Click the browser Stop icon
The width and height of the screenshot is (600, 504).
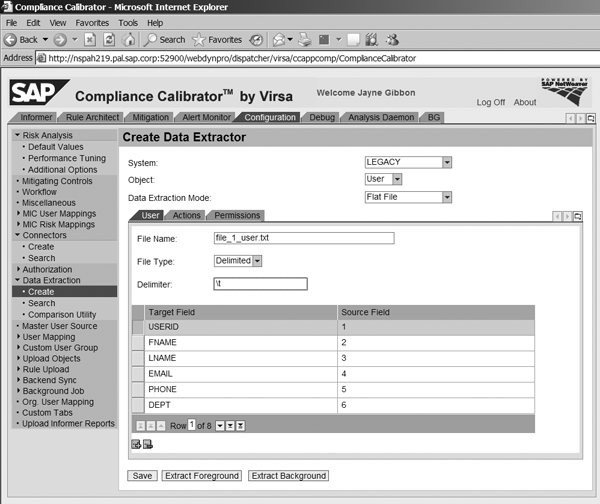[88, 40]
